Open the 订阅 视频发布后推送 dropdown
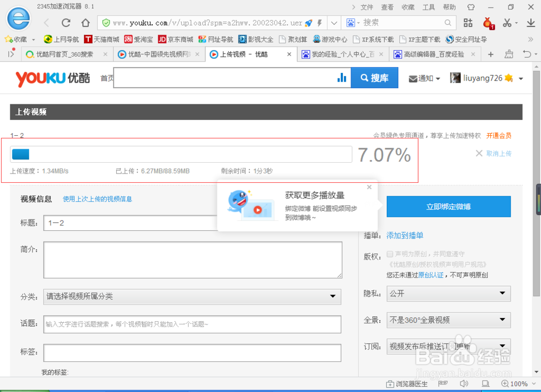This screenshot has height=392, width=541. pos(448,346)
